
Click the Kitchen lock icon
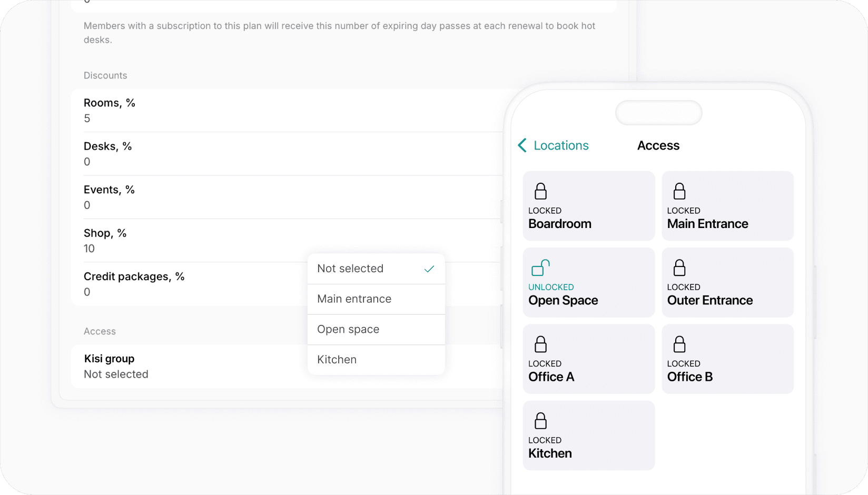coord(541,420)
